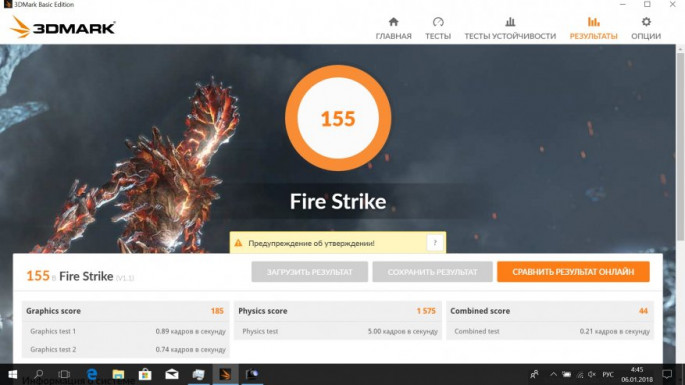The width and height of the screenshot is (685, 385).
Task: Open the Windows Start menu
Action: (12, 375)
